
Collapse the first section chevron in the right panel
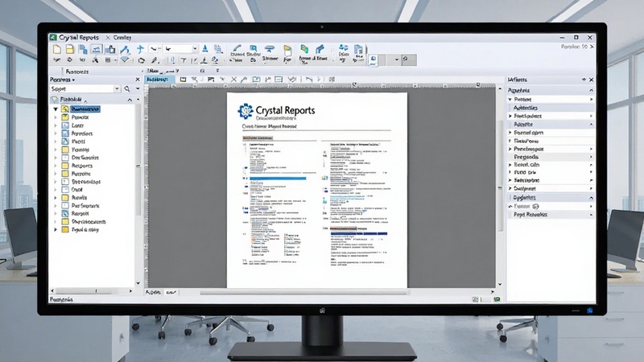[x=592, y=90]
